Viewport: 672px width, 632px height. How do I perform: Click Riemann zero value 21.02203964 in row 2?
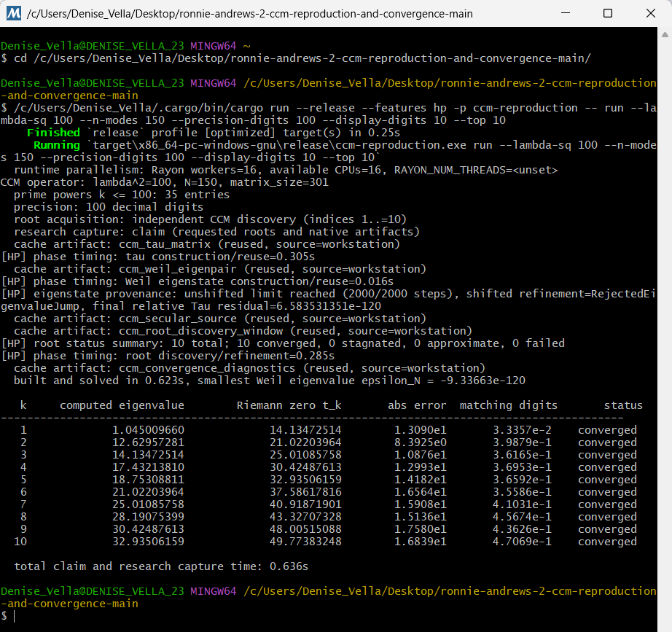pos(305,442)
